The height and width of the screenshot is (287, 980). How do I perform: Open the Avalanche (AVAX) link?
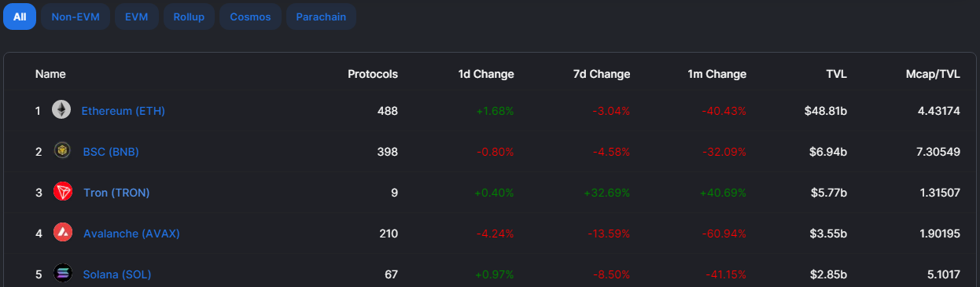pos(131,234)
